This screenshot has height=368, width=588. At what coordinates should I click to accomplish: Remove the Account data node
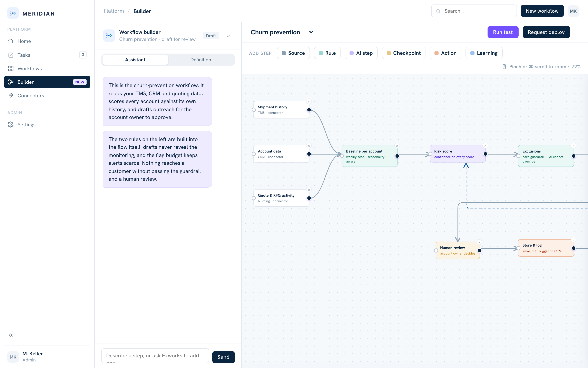pyautogui.click(x=309, y=146)
